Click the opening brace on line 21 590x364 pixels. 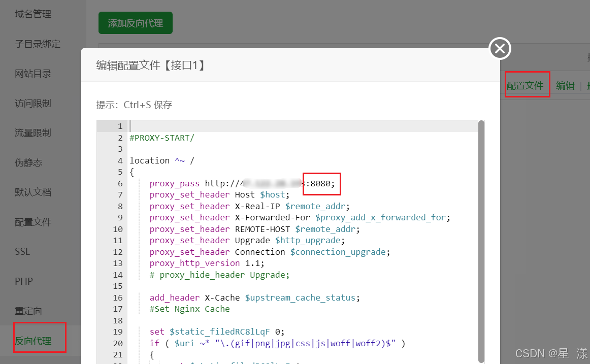pos(152,354)
